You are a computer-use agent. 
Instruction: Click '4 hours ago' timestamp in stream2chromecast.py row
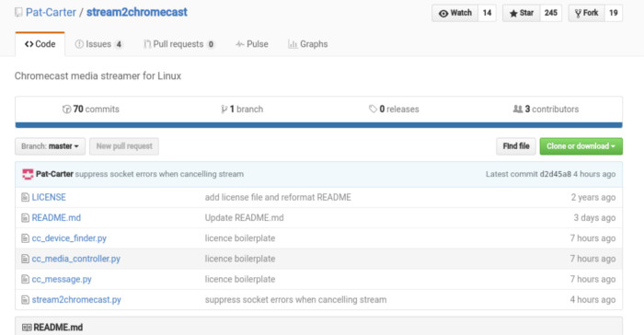tap(592, 300)
